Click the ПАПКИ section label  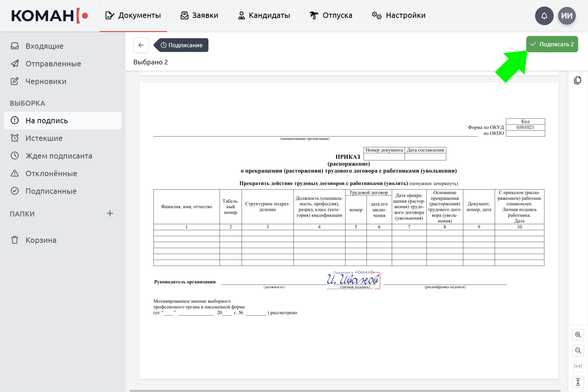(22, 214)
